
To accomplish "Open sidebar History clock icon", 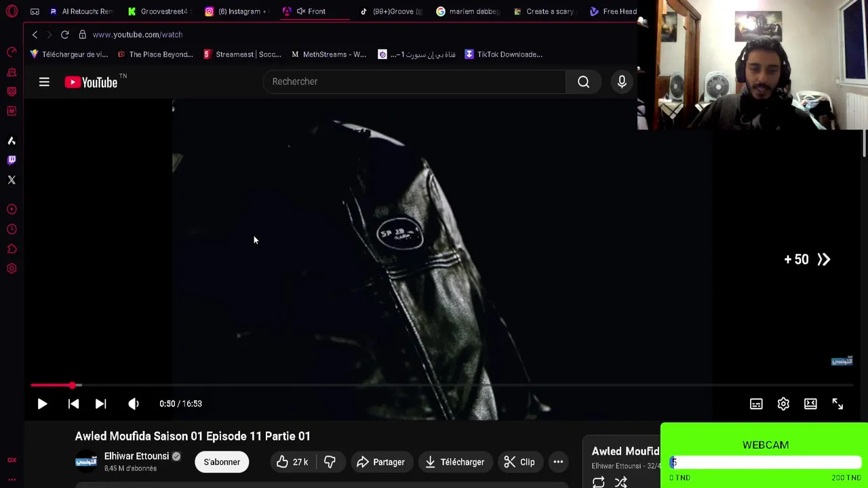I will 12,229.
